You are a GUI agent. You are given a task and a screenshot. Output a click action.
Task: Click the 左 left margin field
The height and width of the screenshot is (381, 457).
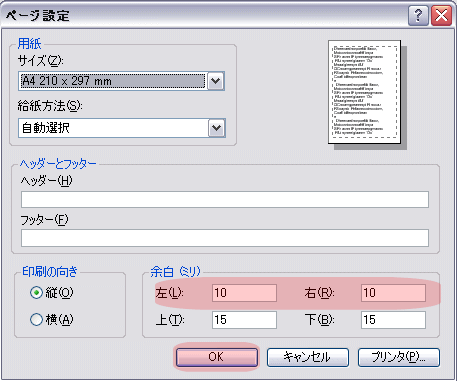point(244,293)
